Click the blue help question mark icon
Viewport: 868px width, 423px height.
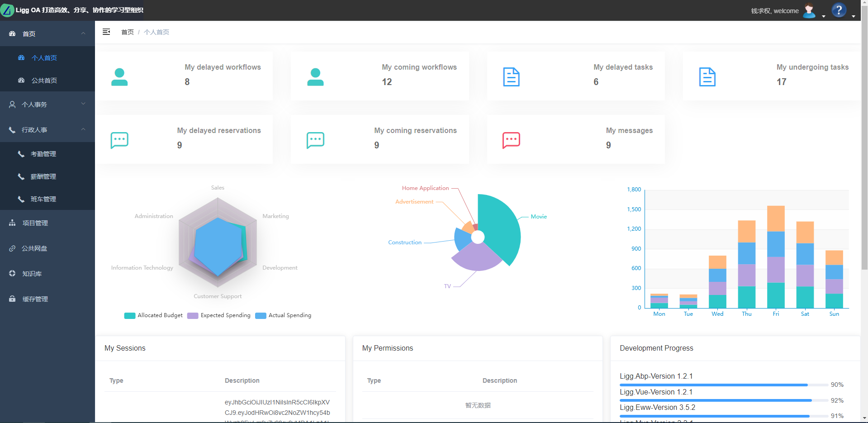tap(839, 10)
